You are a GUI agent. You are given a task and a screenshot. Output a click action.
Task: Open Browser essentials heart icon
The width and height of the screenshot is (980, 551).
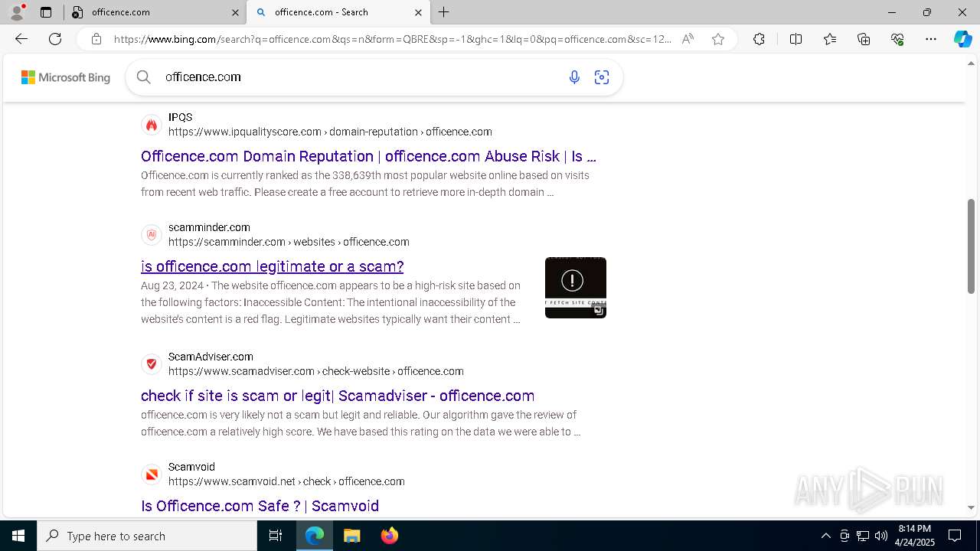[897, 39]
